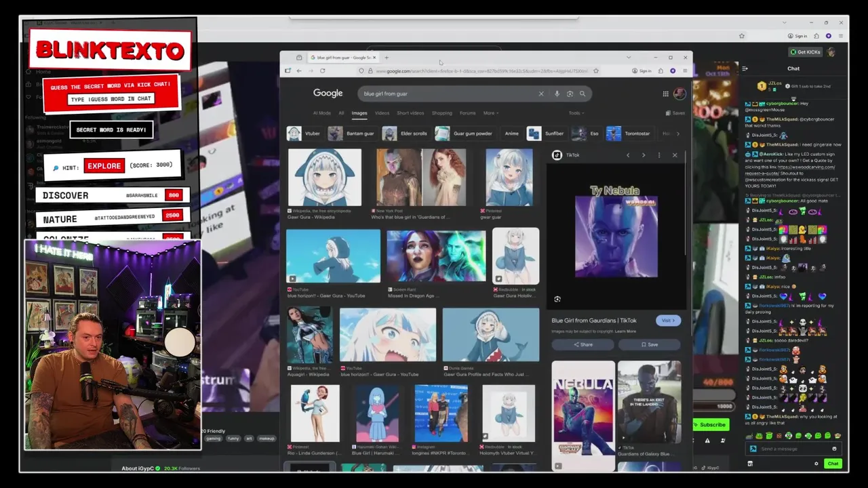868x488 pixels.
Task: Open the Short videos tab
Action: (410, 113)
